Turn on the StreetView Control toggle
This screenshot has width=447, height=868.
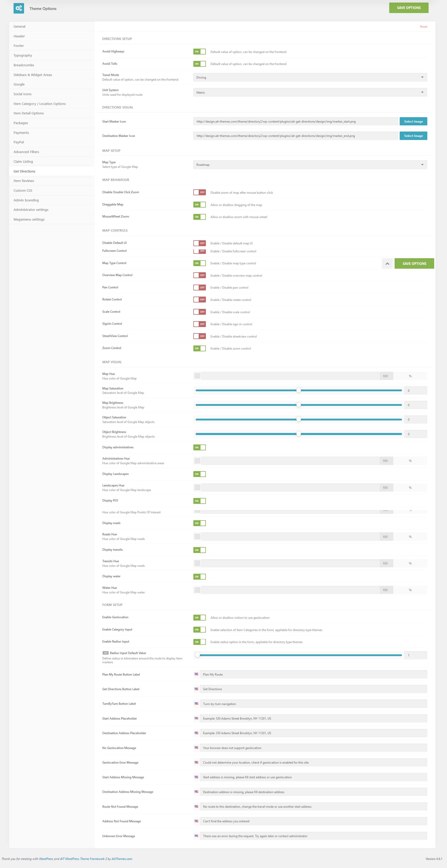[x=199, y=336]
